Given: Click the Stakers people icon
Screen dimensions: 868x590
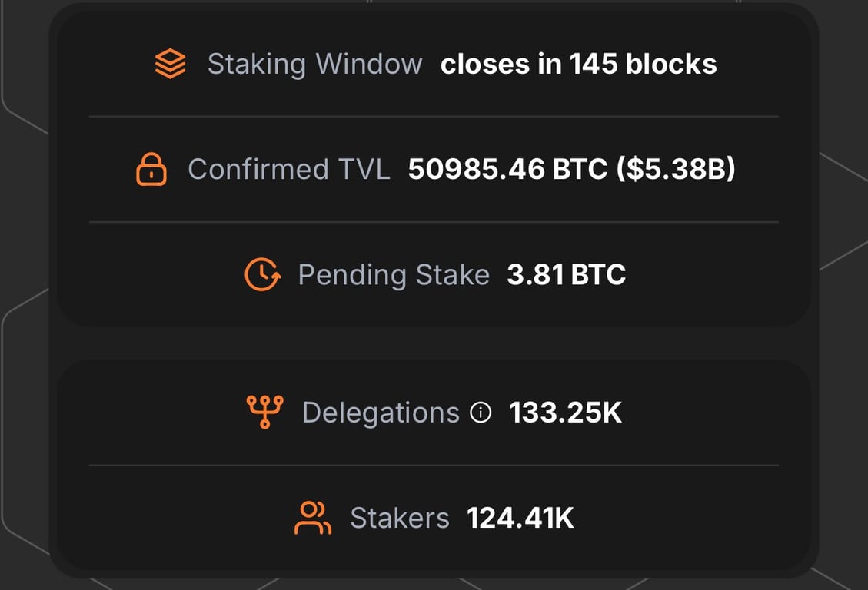Looking at the screenshot, I should (x=312, y=518).
